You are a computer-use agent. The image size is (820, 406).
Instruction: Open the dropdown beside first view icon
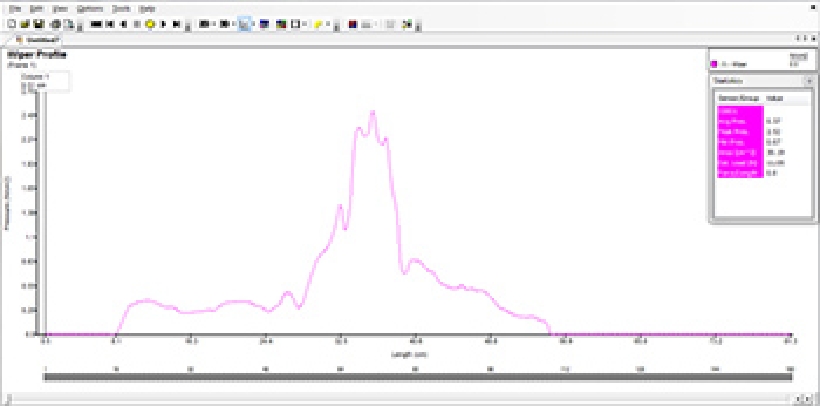pyautogui.click(x=215, y=23)
